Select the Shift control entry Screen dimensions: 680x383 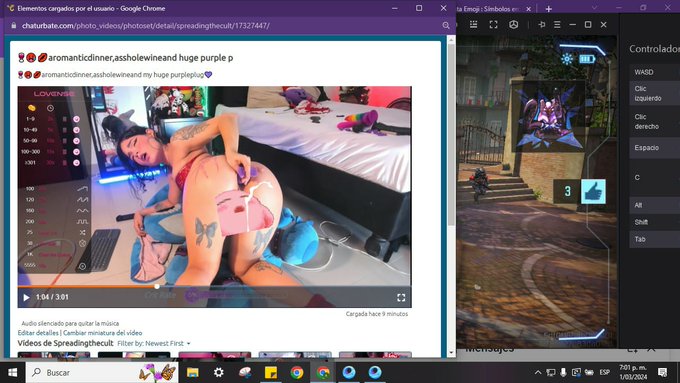coord(654,222)
